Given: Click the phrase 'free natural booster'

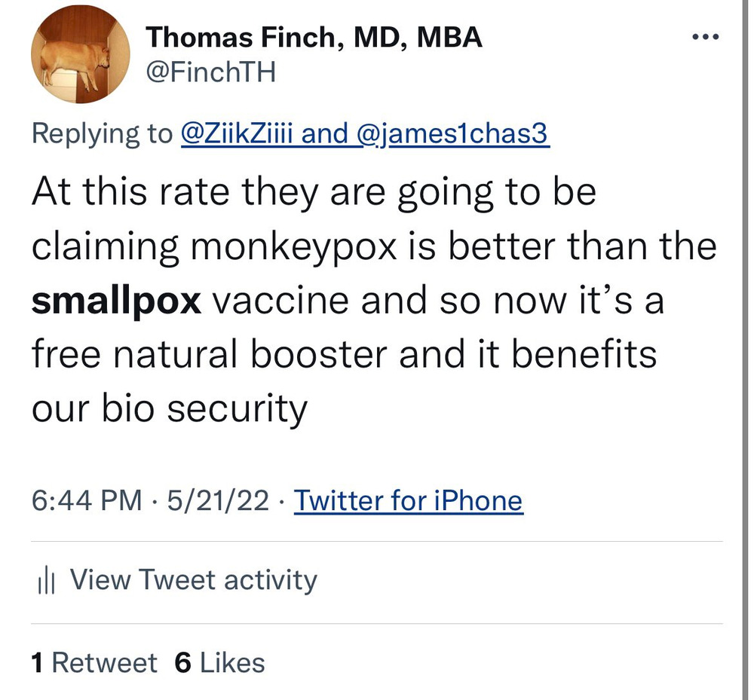Looking at the screenshot, I should (210, 355).
